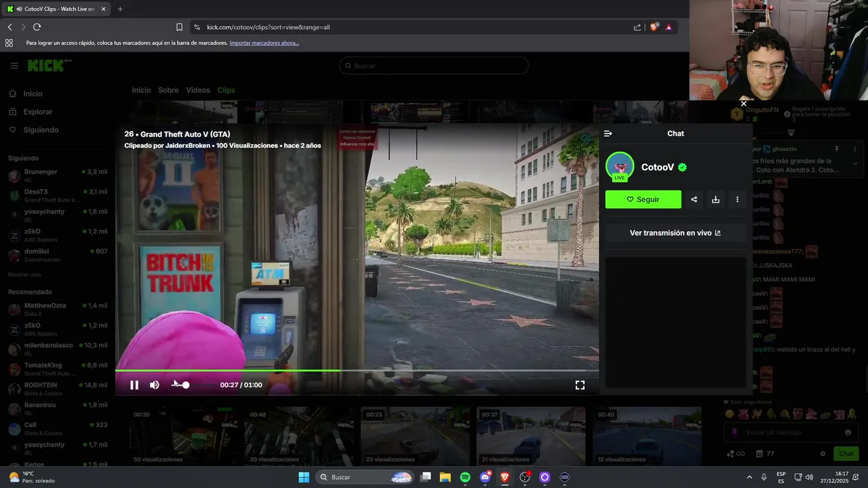
Task: Open chat settings gear icon
Action: click(x=823, y=453)
